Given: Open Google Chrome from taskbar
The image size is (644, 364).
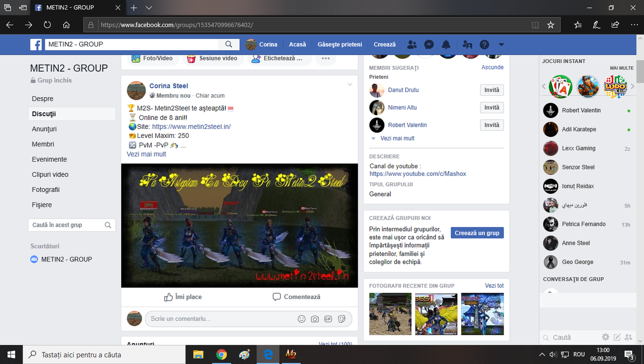Looking at the screenshot, I should (221, 354).
